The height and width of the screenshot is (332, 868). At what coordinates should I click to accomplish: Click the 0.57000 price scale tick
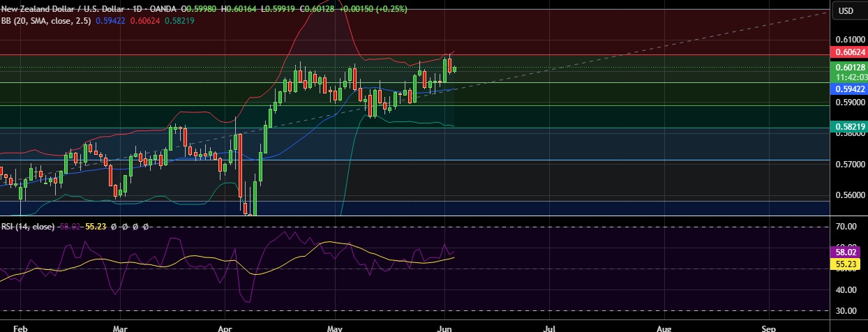[849, 165]
